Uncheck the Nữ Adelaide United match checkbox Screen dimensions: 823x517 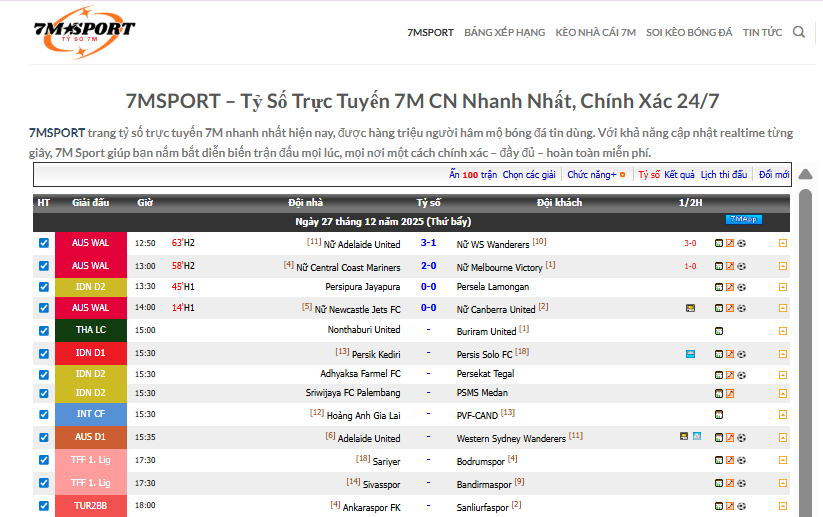click(x=43, y=243)
